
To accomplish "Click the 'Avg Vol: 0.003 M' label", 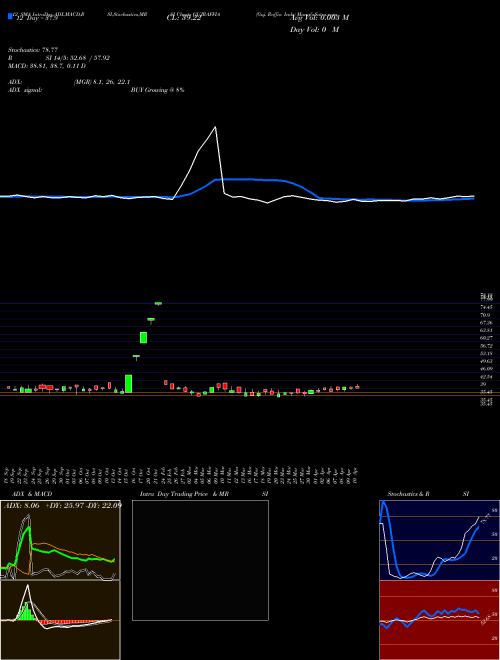I will [320, 18].
